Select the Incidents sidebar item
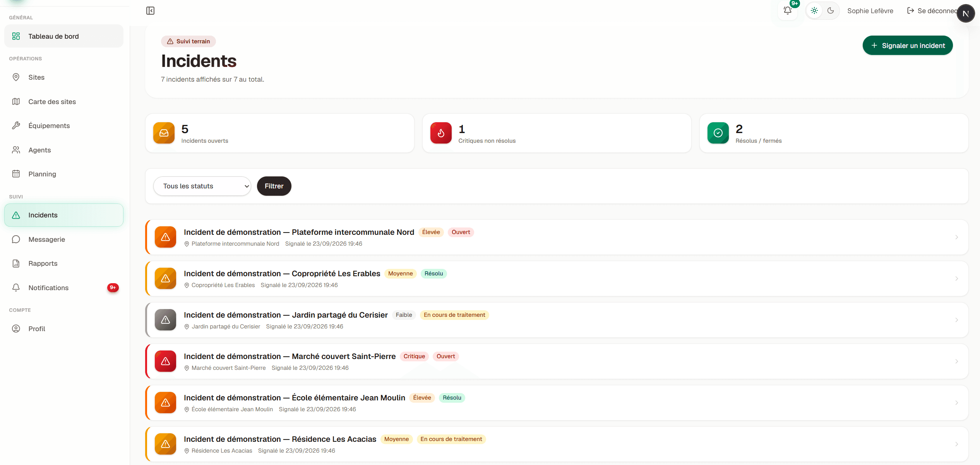 pyautogui.click(x=64, y=215)
